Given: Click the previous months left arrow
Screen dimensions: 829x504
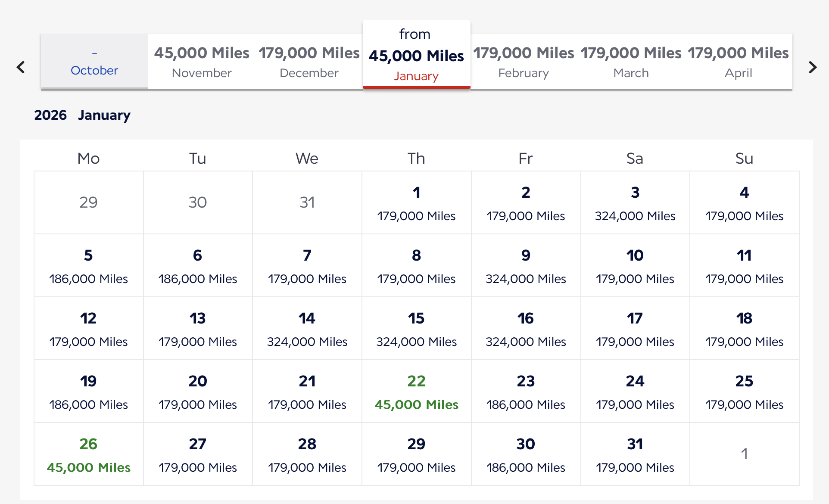Looking at the screenshot, I should (20, 67).
